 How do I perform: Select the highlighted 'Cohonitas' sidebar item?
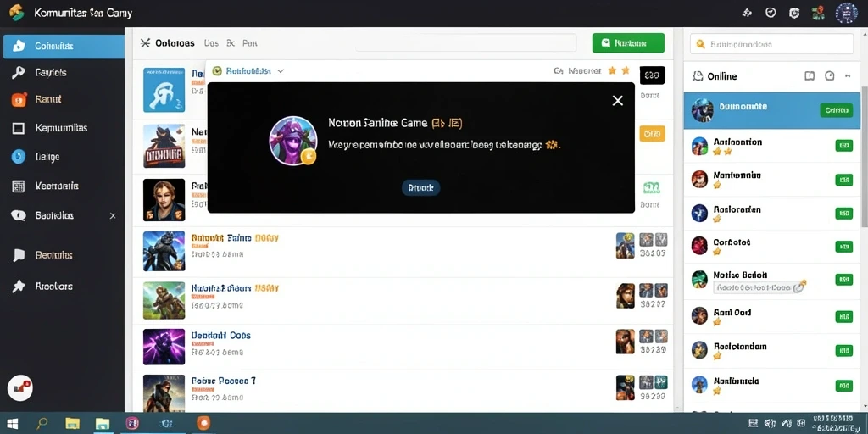click(x=63, y=47)
